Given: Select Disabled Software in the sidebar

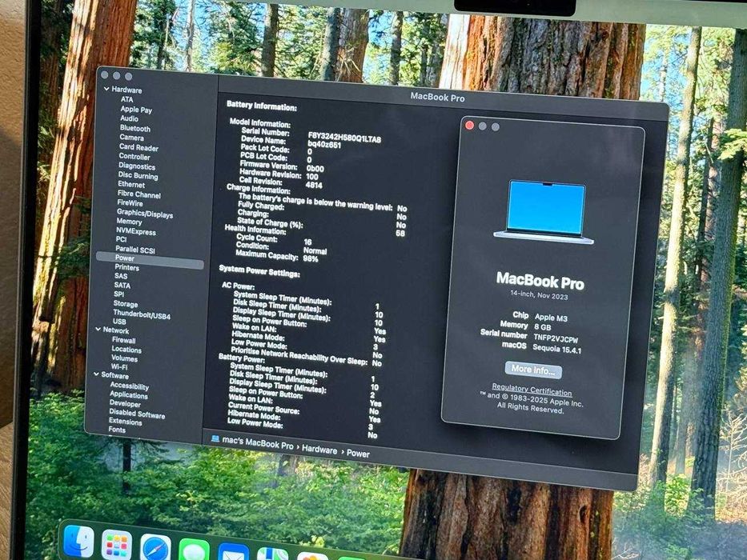Looking at the screenshot, I should (137, 414).
